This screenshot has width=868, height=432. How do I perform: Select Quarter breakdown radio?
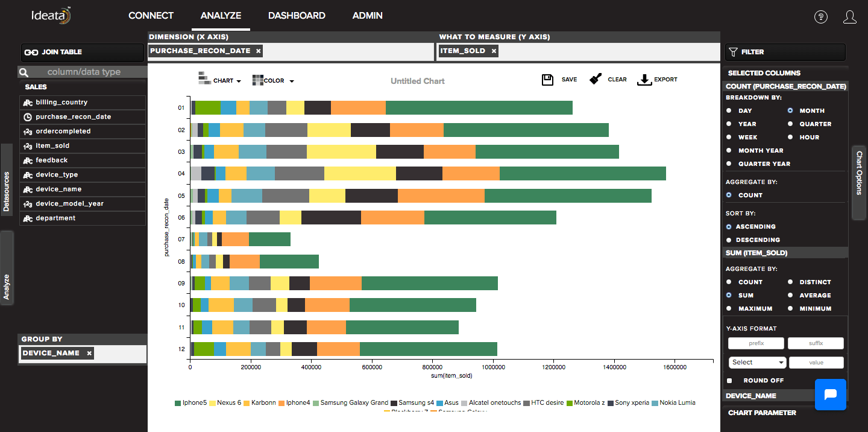coord(790,124)
